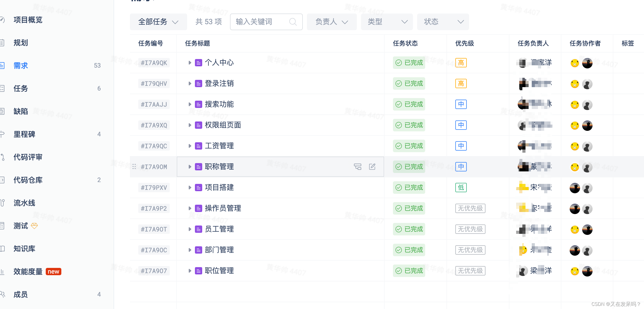The image size is (644, 309).
Task: Click the search magnifier in keyword box
Action: point(293,22)
